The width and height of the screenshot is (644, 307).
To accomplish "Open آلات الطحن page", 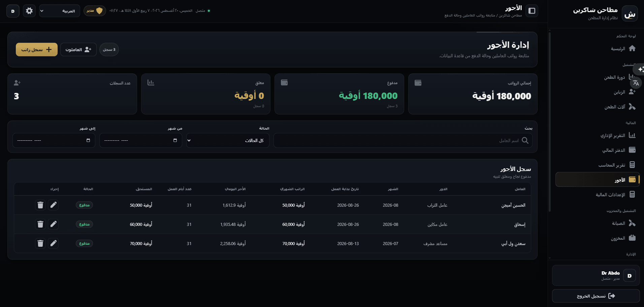I will 598,107.
